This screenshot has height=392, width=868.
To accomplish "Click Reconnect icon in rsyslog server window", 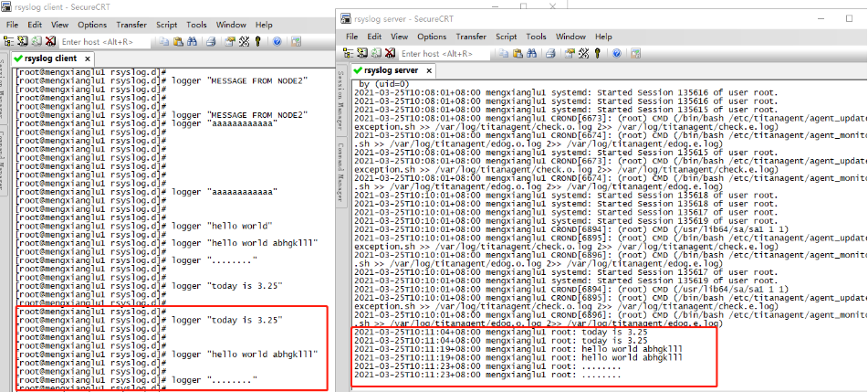I will tap(376, 53).
